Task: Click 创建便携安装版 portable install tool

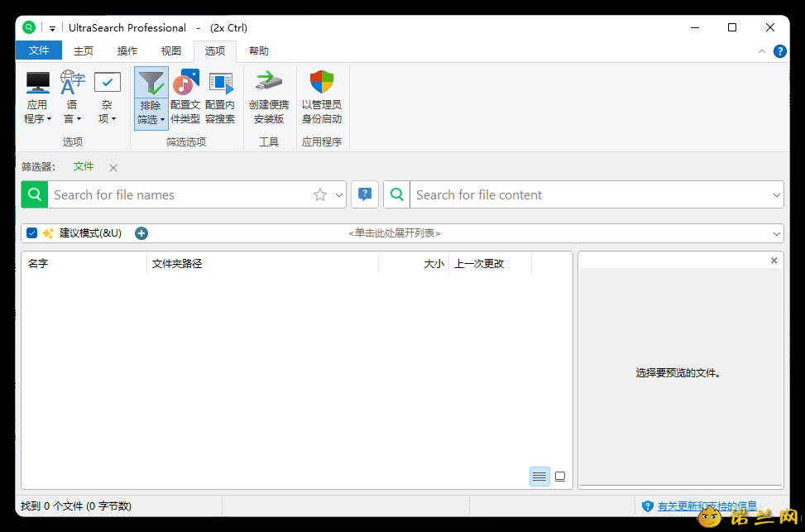Action: tap(269, 98)
